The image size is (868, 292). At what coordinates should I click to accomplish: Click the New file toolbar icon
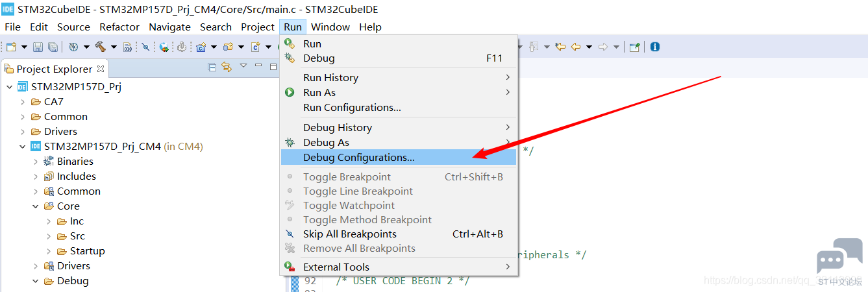[11, 47]
